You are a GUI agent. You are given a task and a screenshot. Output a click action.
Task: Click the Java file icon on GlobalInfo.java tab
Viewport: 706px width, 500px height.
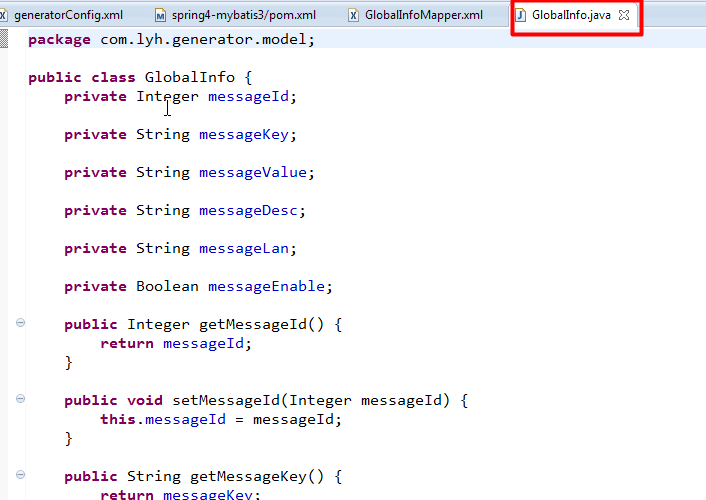(520, 15)
